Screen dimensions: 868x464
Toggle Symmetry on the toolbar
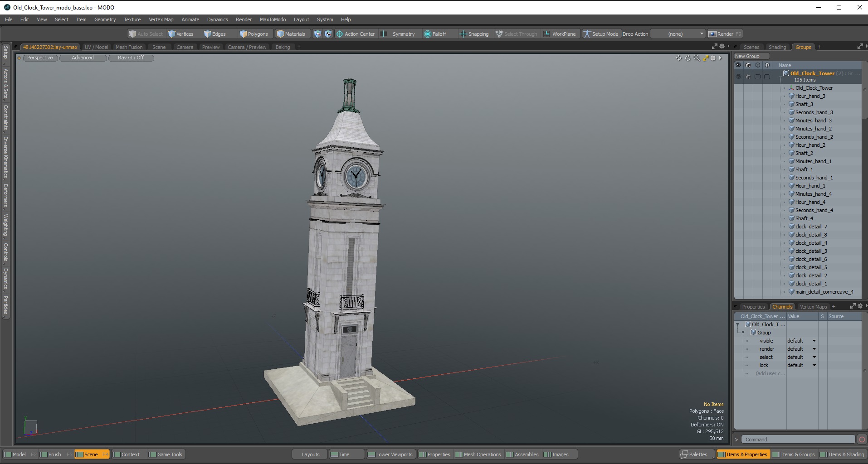click(x=398, y=34)
